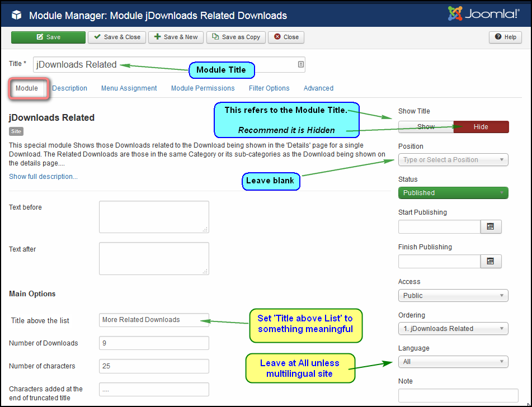Click the Number of characters field
The height and width of the screenshot is (407, 532).
[154, 366]
